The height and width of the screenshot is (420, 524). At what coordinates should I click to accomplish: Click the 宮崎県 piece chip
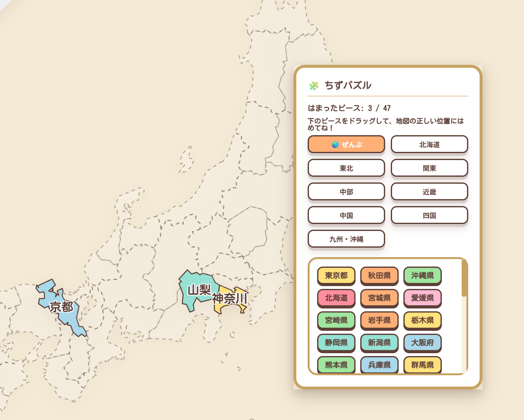pos(336,320)
